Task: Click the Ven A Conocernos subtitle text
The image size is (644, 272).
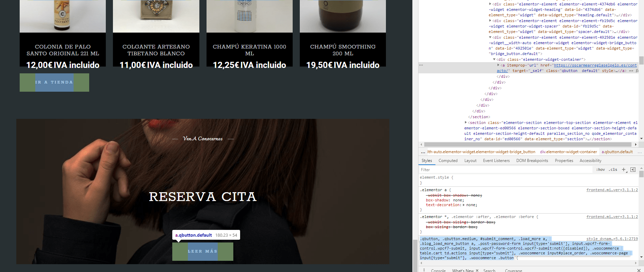Action: (x=203, y=139)
